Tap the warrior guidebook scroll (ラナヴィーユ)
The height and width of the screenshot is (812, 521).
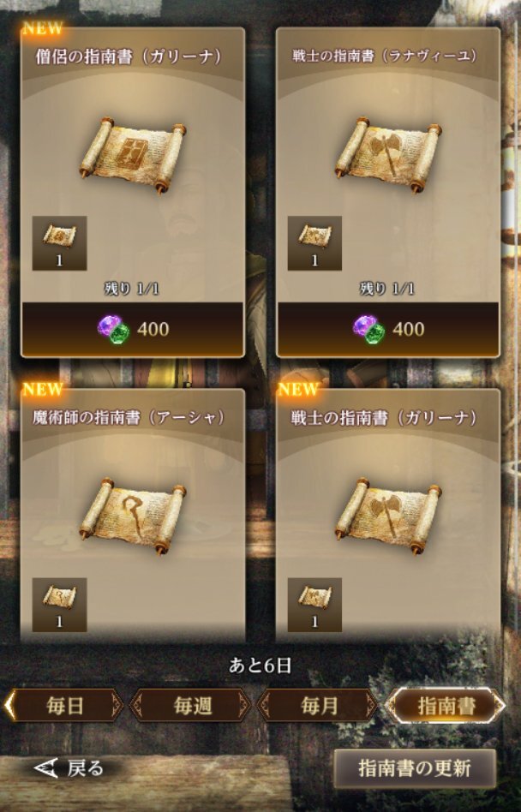tap(388, 154)
